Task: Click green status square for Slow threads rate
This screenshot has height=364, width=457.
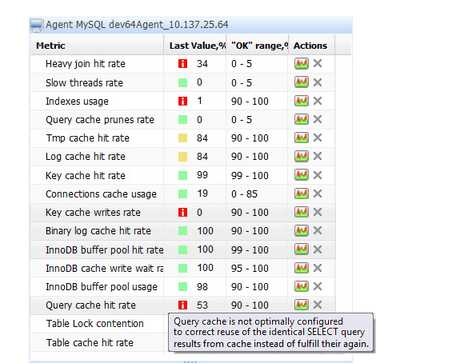Action: coord(183,82)
